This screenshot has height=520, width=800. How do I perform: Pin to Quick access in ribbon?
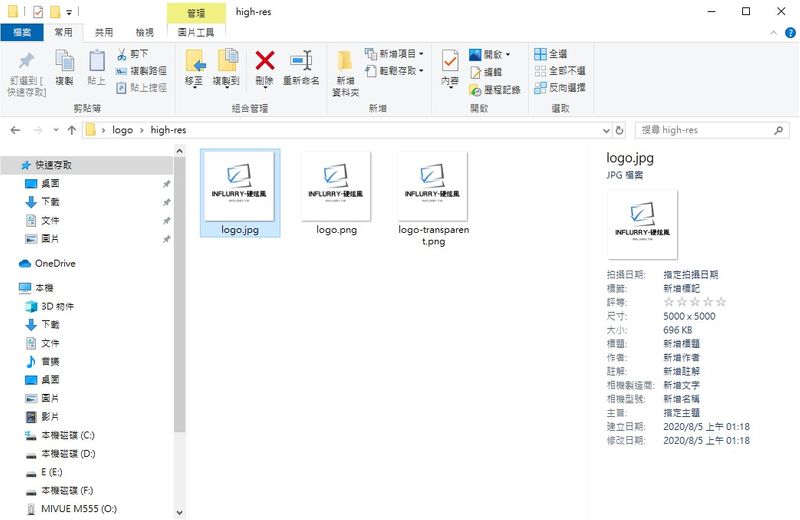pos(27,73)
